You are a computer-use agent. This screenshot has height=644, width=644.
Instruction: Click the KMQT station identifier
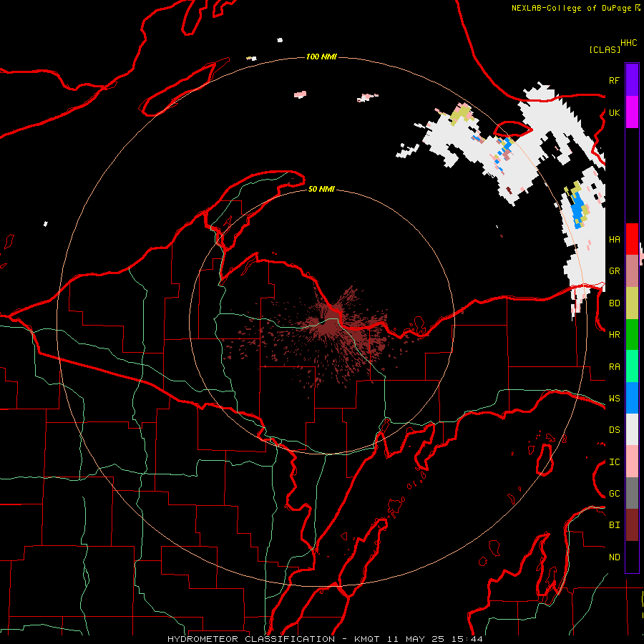click(x=366, y=639)
